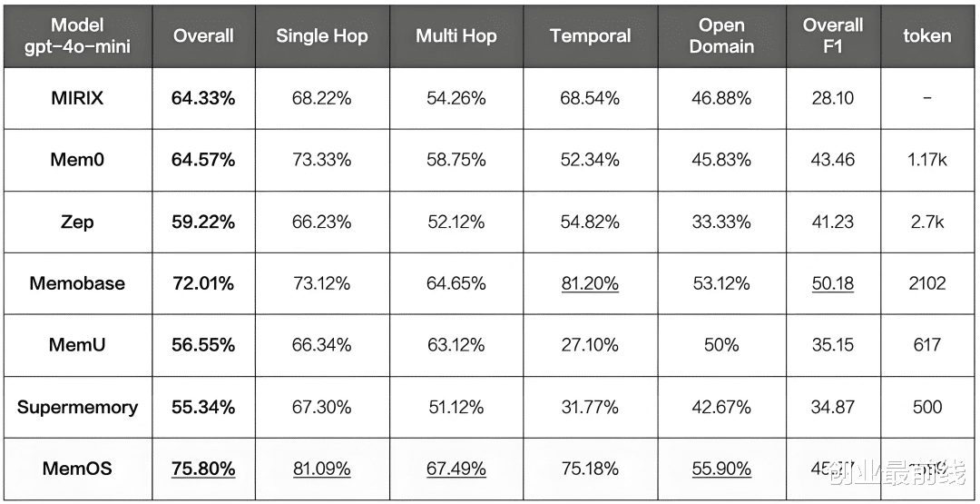Click the MemOS row label

pyautogui.click(x=77, y=469)
